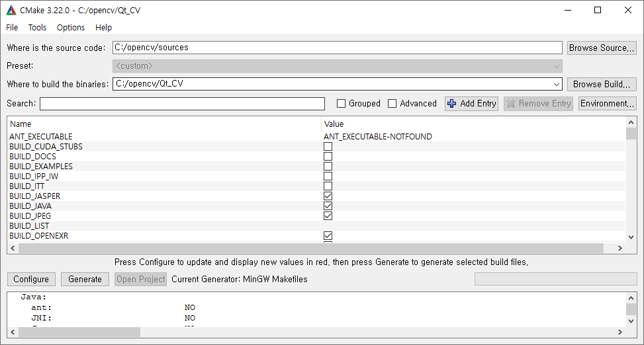Select the BUILD_IPP_IW entry name
Viewport: 644px width, 345px height.
[34, 176]
